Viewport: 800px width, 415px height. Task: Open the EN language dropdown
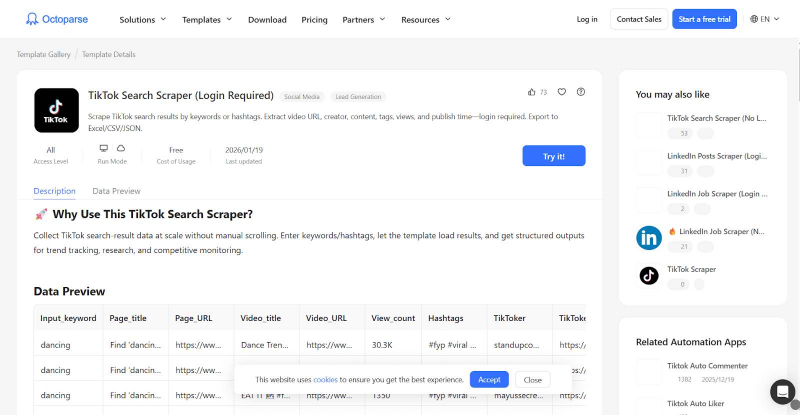click(x=765, y=19)
